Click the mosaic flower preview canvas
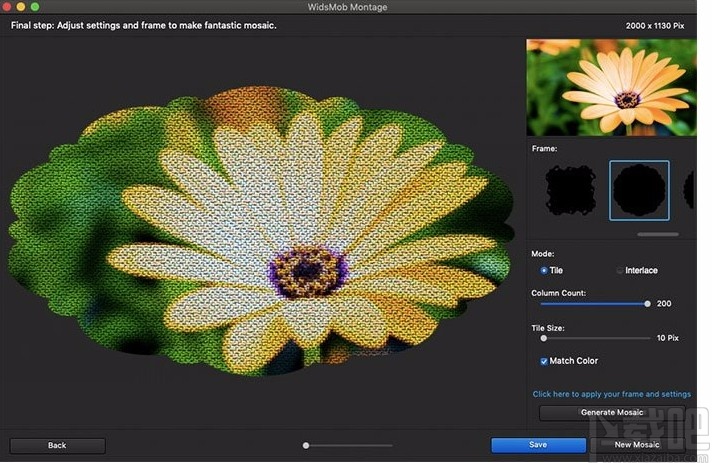712x463 pixels. click(262, 231)
